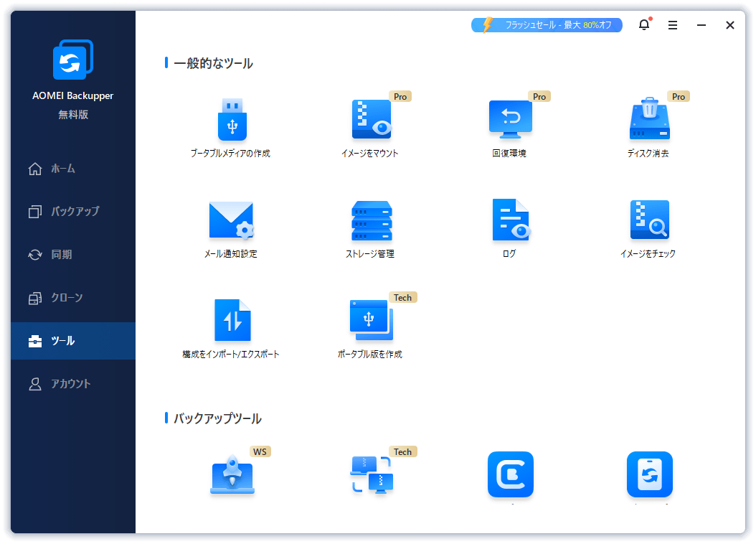This screenshot has width=756, height=544.
Task: Open Storage Management (ストレージ管理)
Action: pos(371,221)
